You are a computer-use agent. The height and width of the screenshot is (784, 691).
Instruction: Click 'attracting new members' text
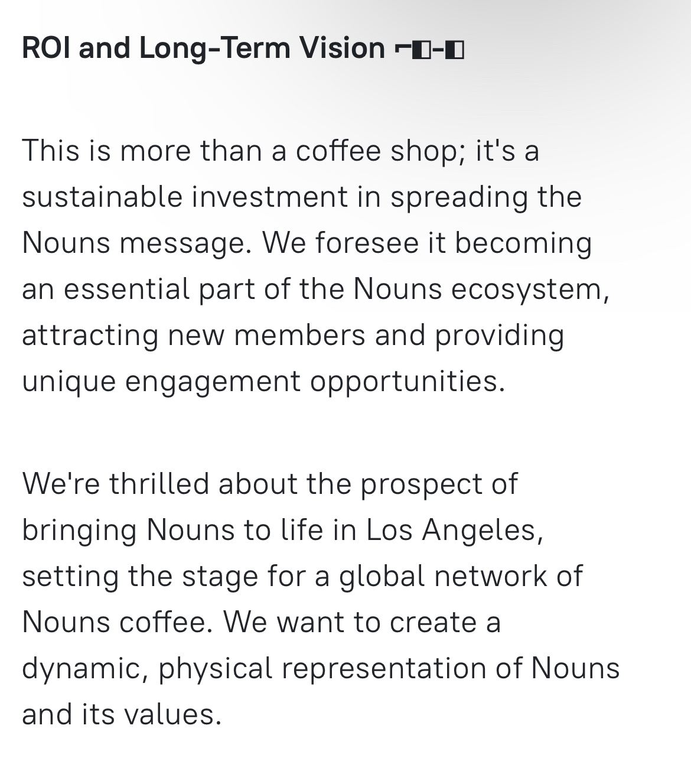[194, 335]
